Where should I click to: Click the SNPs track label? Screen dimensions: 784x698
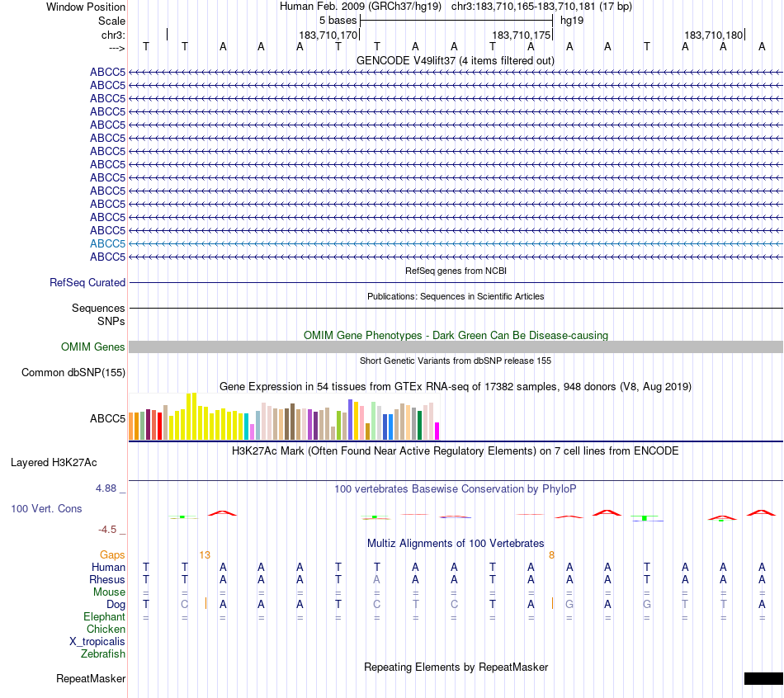click(x=111, y=321)
